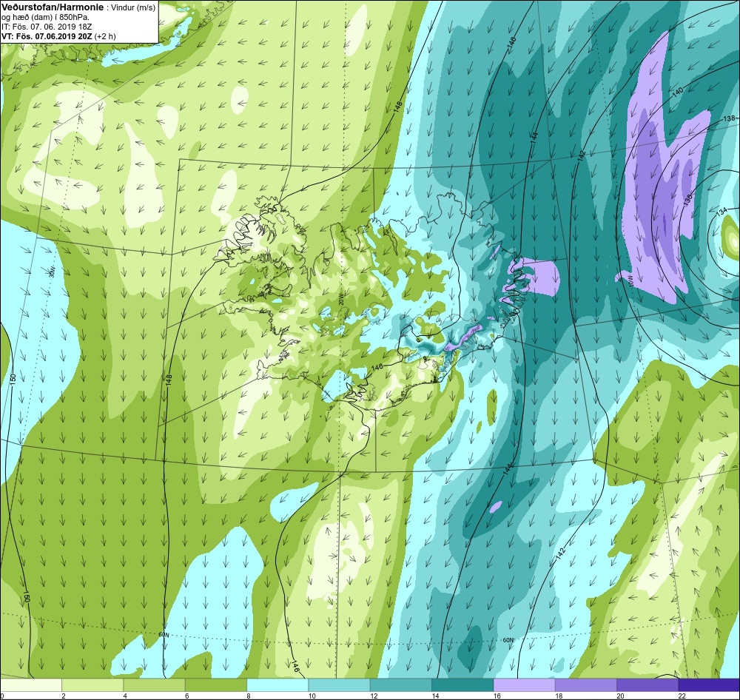Screen dimensions: 740x700
Task: Pick the 20–22 m/s violet legend swatch
Action: (647, 684)
